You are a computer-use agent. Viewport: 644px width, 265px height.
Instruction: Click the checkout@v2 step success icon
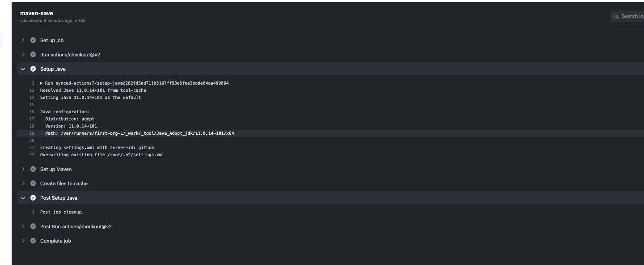(33, 55)
